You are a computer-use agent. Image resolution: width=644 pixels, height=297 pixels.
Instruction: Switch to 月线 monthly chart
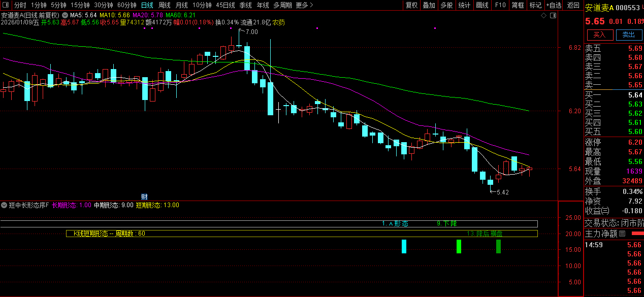tap(182, 5)
